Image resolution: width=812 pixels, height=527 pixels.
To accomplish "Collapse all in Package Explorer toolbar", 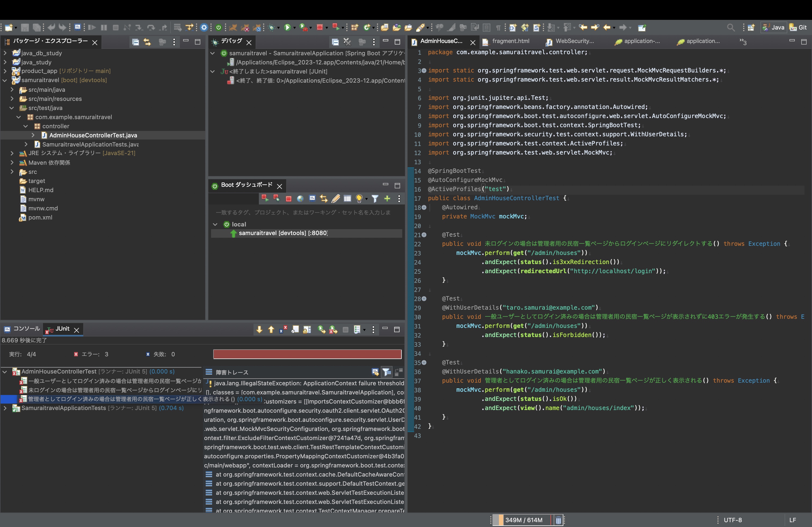I will tap(135, 42).
